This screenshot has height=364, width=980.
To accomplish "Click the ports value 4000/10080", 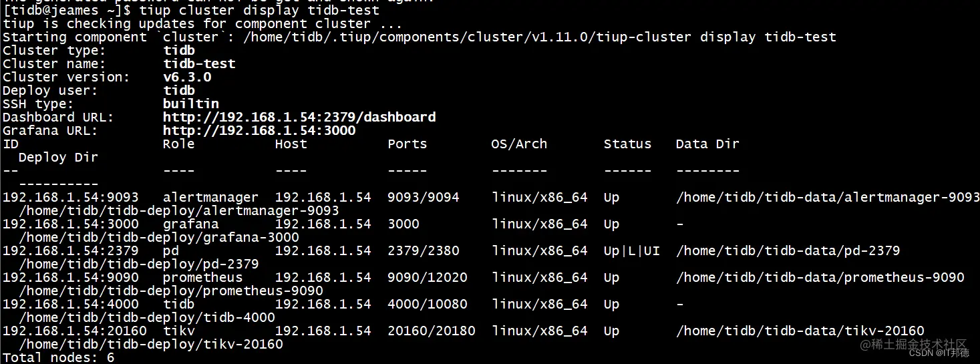I will tap(428, 305).
